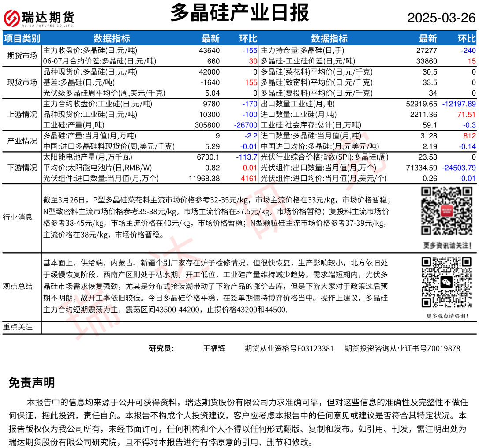Click the 观点总结 row label
Screen dimensions: 479x448
pyautogui.click(x=18, y=286)
